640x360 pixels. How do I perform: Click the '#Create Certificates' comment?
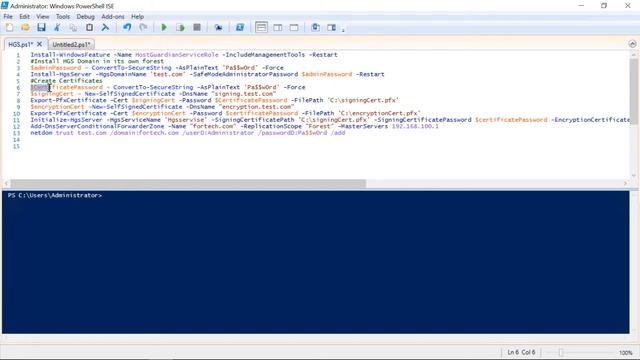click(x=66, y=81)
